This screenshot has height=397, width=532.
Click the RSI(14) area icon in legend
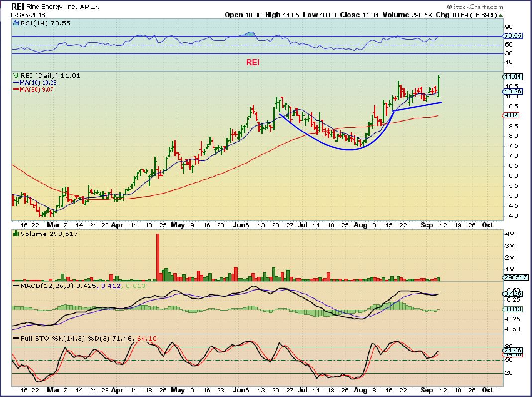[x=14, y=22]
